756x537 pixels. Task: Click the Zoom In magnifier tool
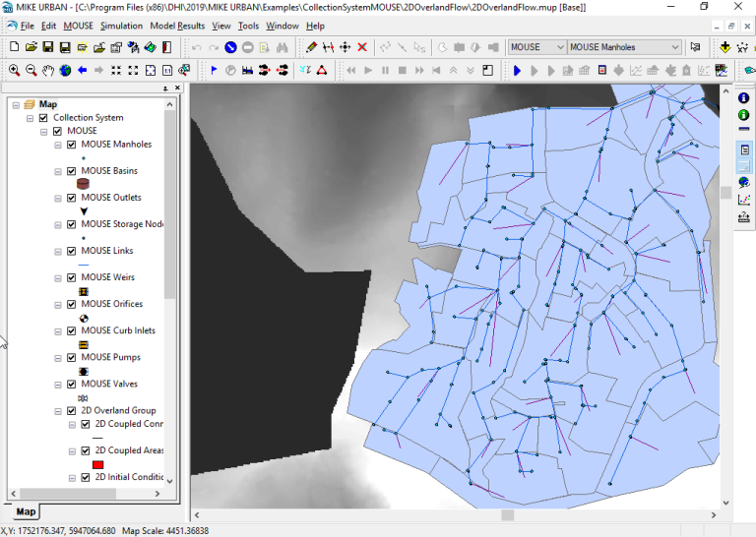(x=15, y=70)
